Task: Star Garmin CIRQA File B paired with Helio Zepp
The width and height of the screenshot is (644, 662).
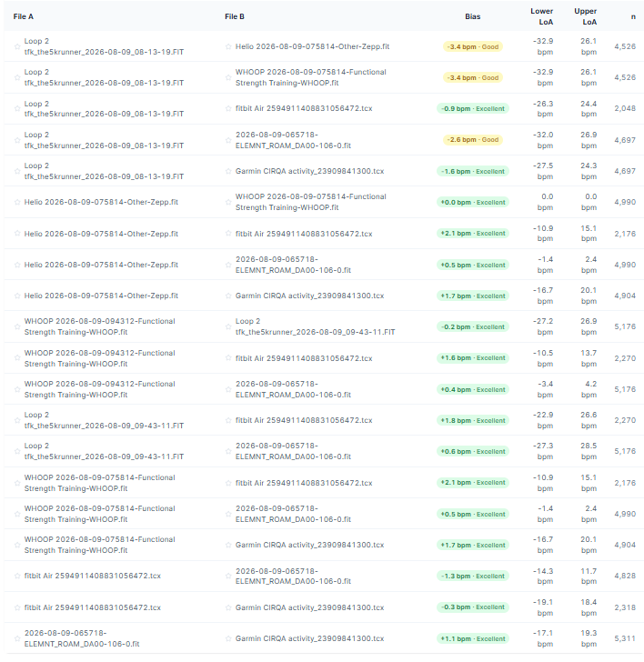Action: 228,296
